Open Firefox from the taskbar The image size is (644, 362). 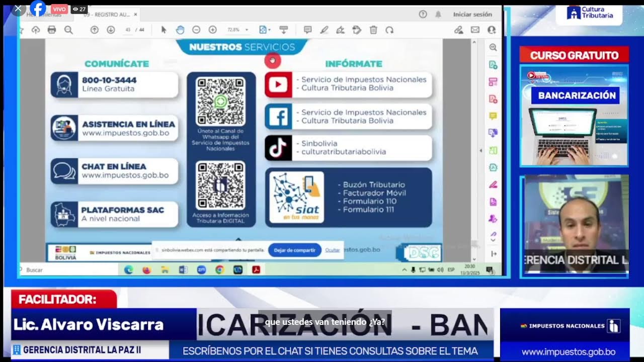pyautogui.click(x=146, y=270)
